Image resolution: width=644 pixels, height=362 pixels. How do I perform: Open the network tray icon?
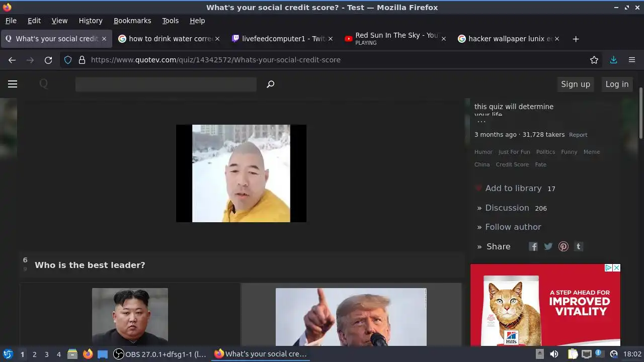(x=587, y=354)
